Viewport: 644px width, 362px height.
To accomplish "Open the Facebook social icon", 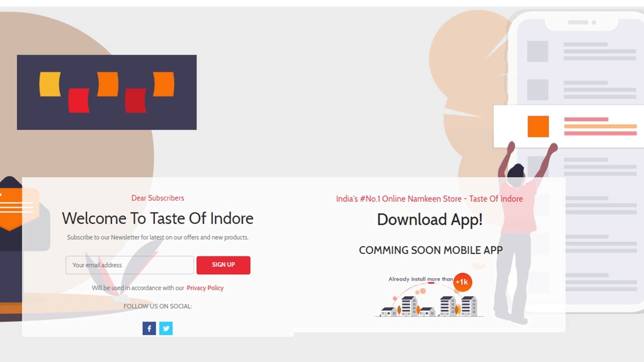I will coord(149,329).
